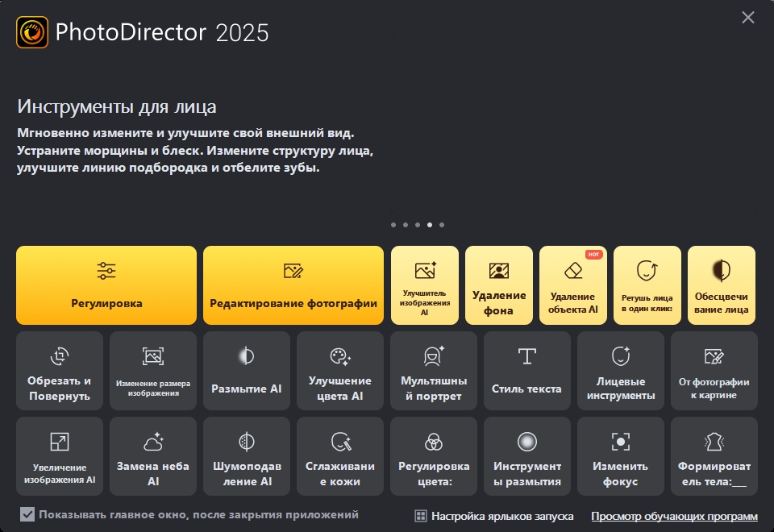
Task: Launch Редактирование фотографии editor
Action: (x=293, y=285)
